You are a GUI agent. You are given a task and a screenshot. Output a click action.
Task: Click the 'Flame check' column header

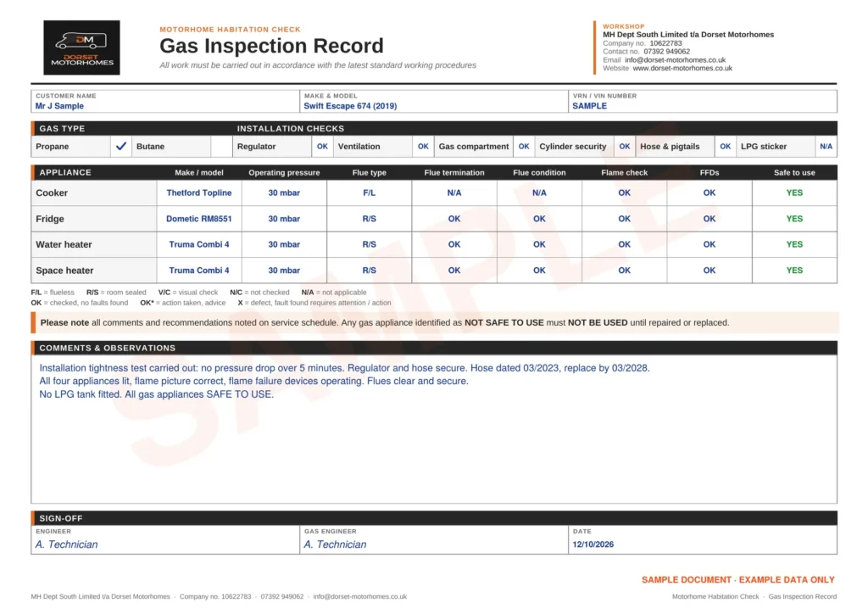pos(625,173)
